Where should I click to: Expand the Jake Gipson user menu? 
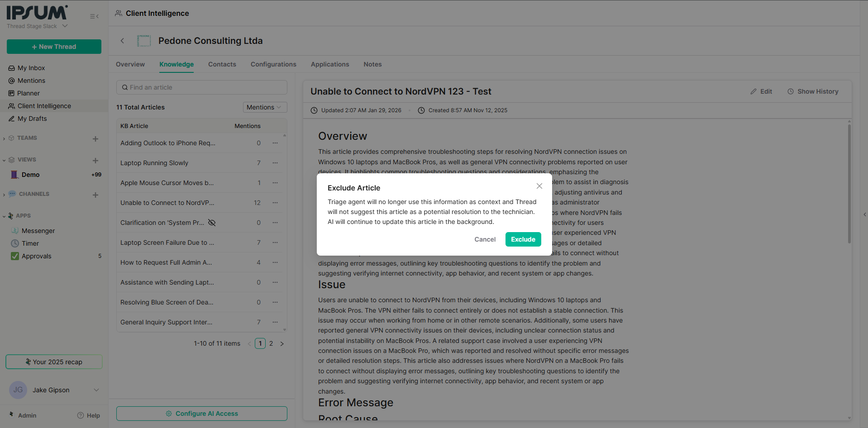click(x=96, y=390)
